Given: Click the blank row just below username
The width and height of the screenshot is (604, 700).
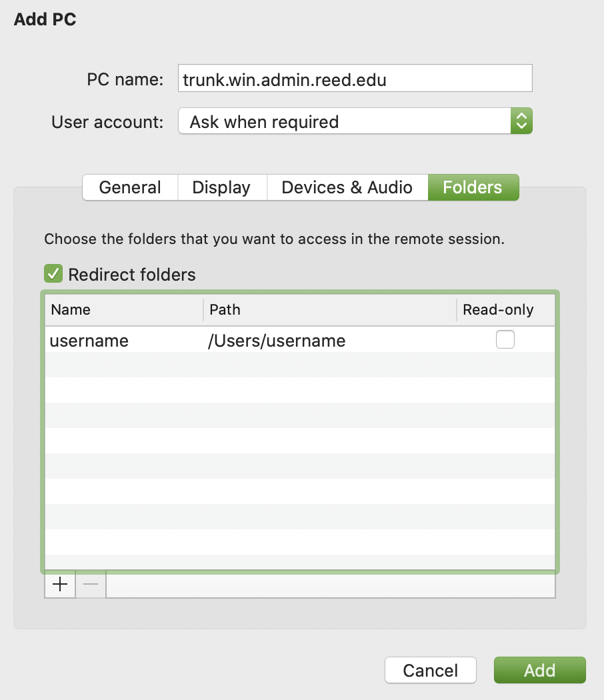Looking at the screenshot, I should (x=300, y=365).
